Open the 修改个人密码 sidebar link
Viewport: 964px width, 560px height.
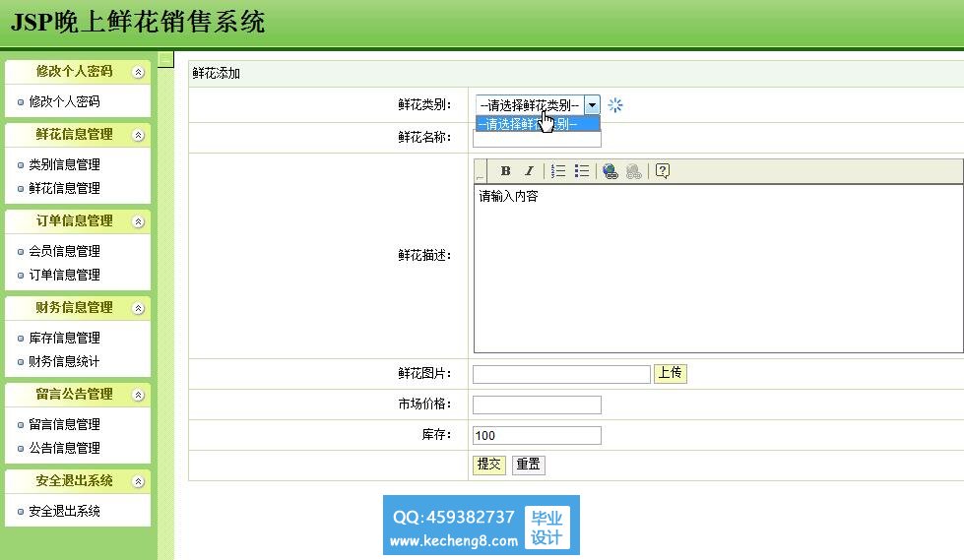click(64, 101)
